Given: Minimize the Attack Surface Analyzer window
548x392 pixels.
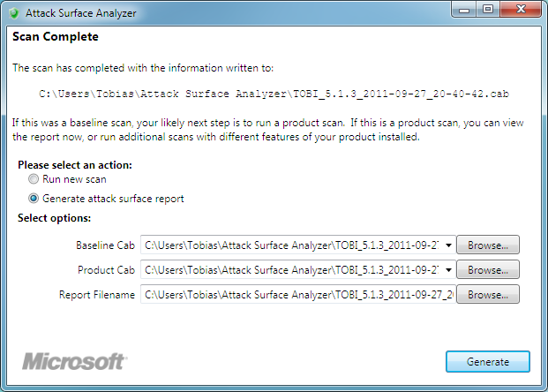Looking at the screenshot, I should coord(464,10).
